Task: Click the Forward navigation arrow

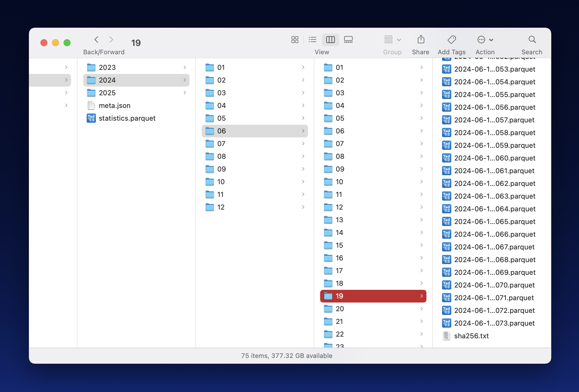Action: tap(111, 40)
